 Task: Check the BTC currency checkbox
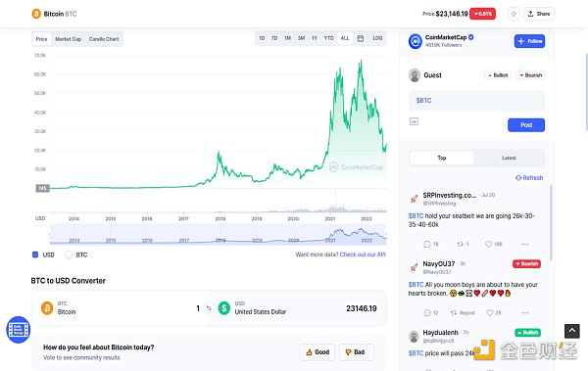pos(69,255)
